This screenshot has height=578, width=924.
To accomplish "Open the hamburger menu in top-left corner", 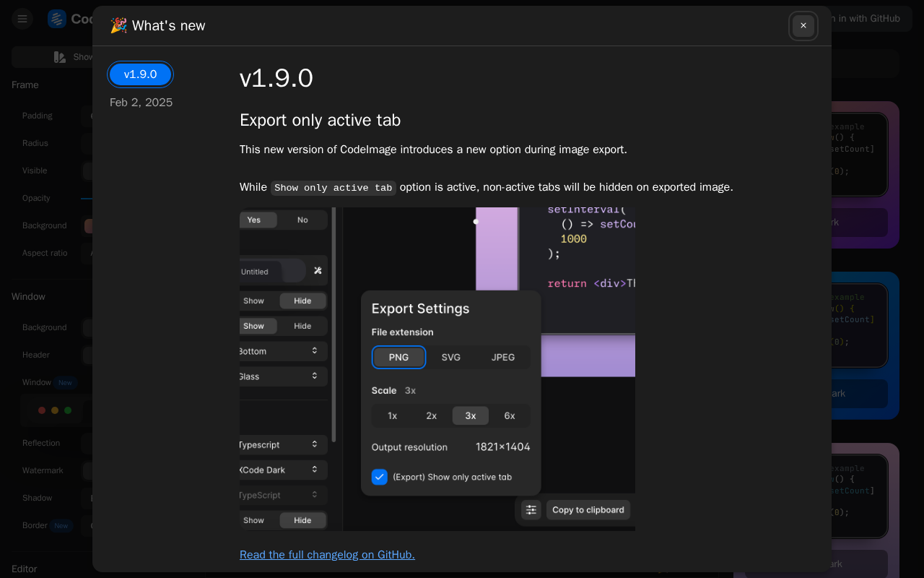I will (22, 19).
